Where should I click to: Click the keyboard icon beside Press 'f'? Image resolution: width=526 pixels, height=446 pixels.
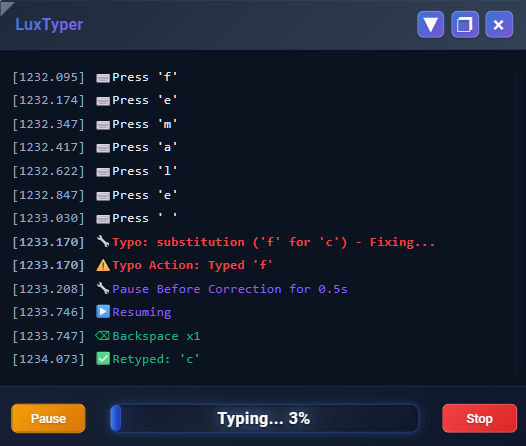[x=103, y=78]
